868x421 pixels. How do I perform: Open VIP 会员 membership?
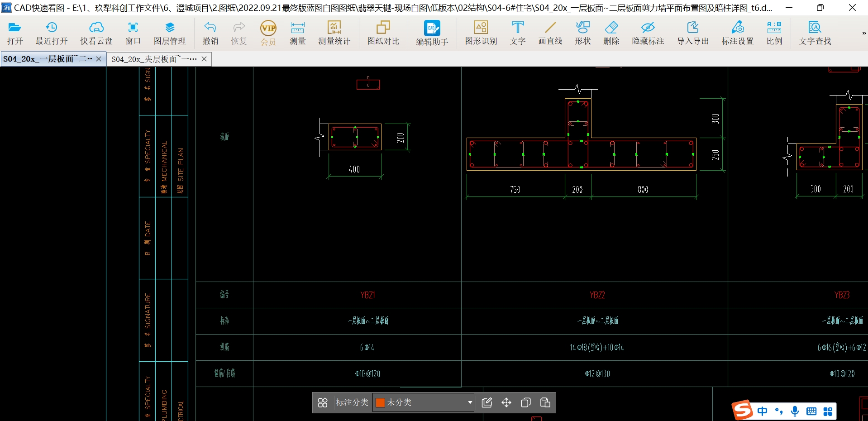268,33
